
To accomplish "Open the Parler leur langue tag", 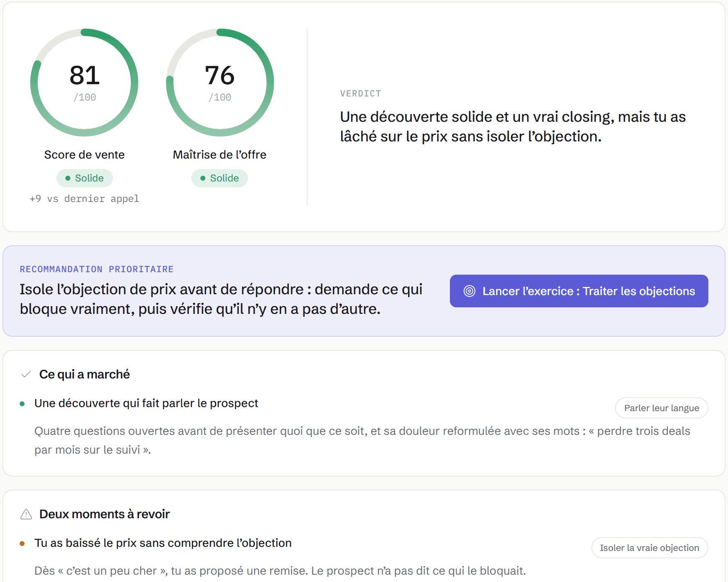I will (661, 408).
